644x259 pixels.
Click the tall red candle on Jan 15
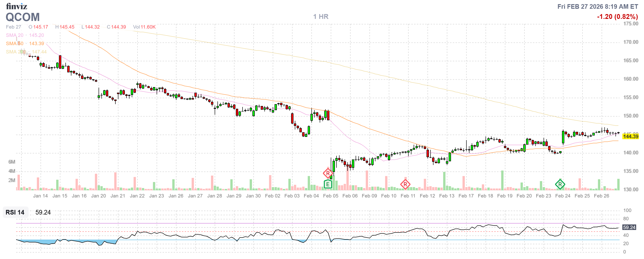60,62
